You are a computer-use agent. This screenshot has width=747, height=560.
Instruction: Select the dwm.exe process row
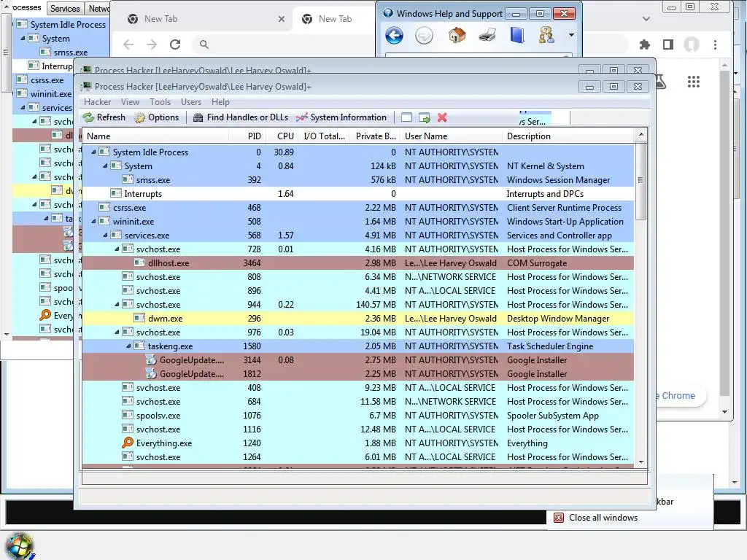(x=357, y=318)
